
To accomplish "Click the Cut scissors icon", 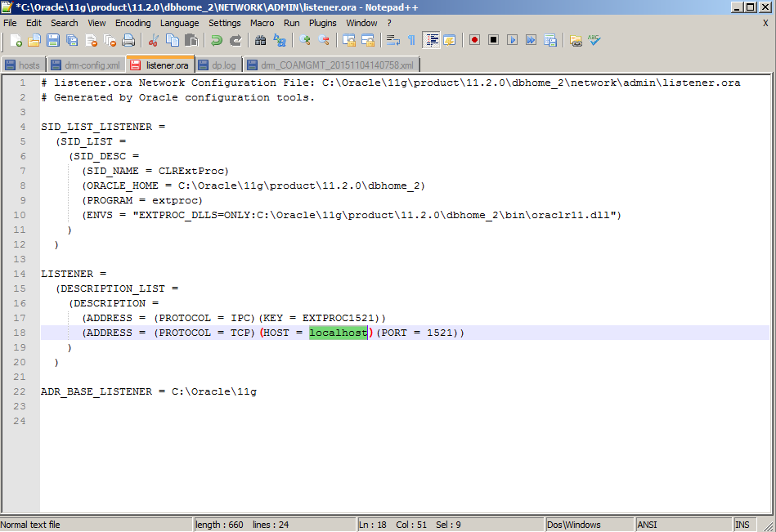I will pyautogui.click(x=153, y=40).
